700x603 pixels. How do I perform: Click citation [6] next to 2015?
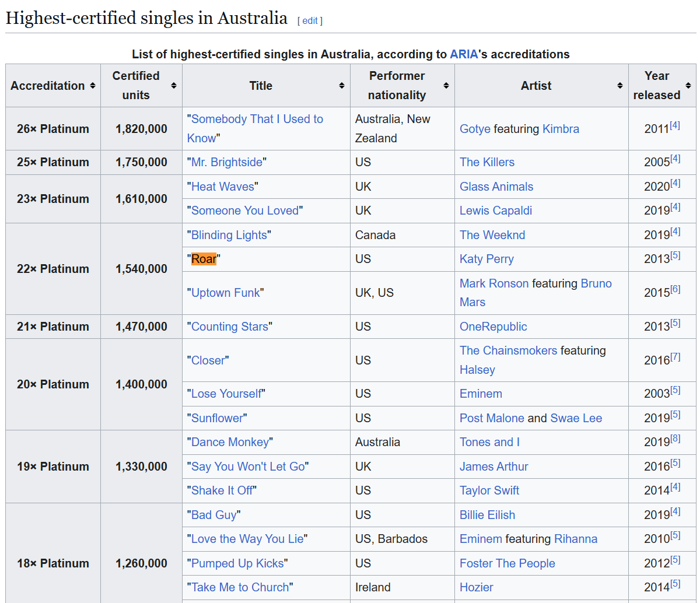click(x=675, y=289)
